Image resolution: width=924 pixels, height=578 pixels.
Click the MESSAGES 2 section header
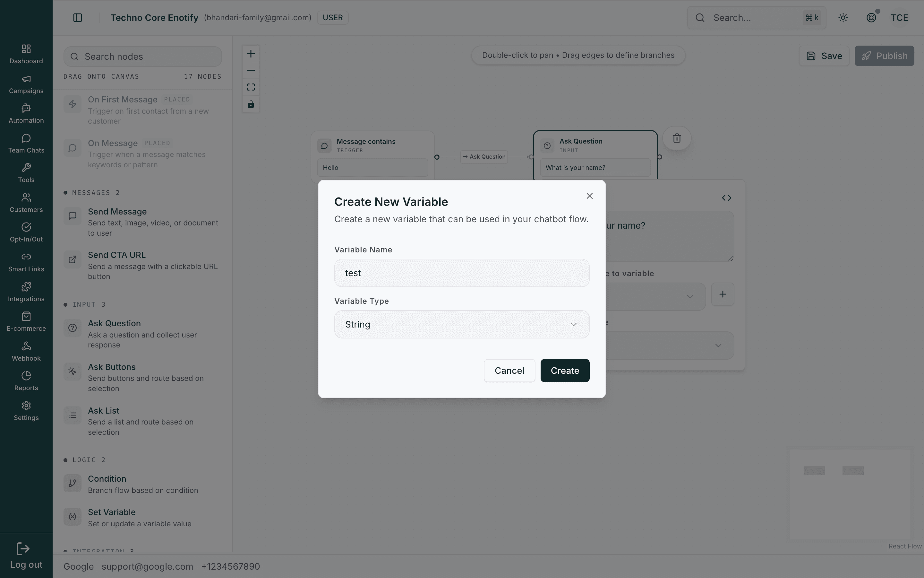(92, 193)
